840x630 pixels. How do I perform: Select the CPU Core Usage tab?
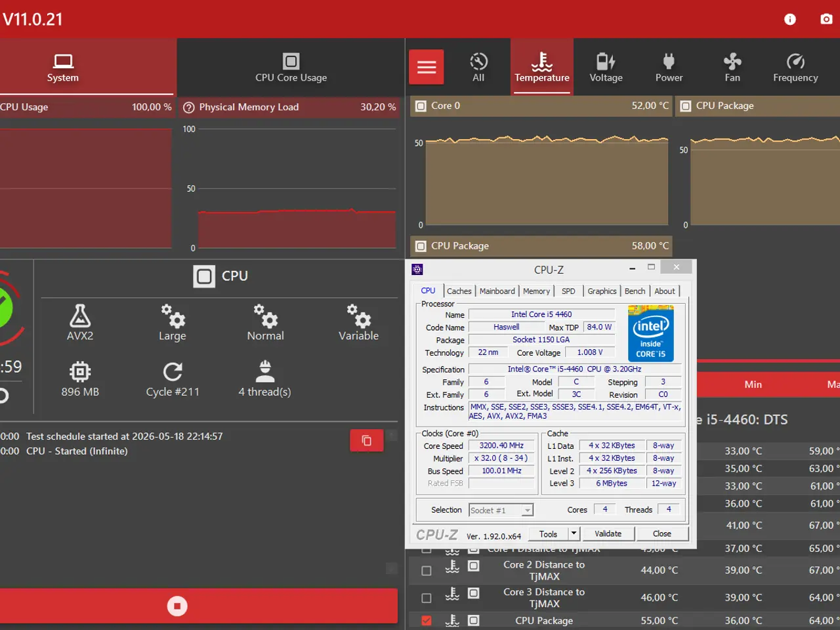tap(291, 68)
